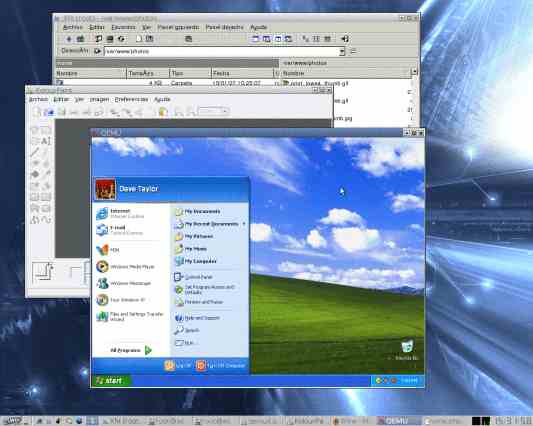Sort by Tamaño column in file manager

coord(148,73)
